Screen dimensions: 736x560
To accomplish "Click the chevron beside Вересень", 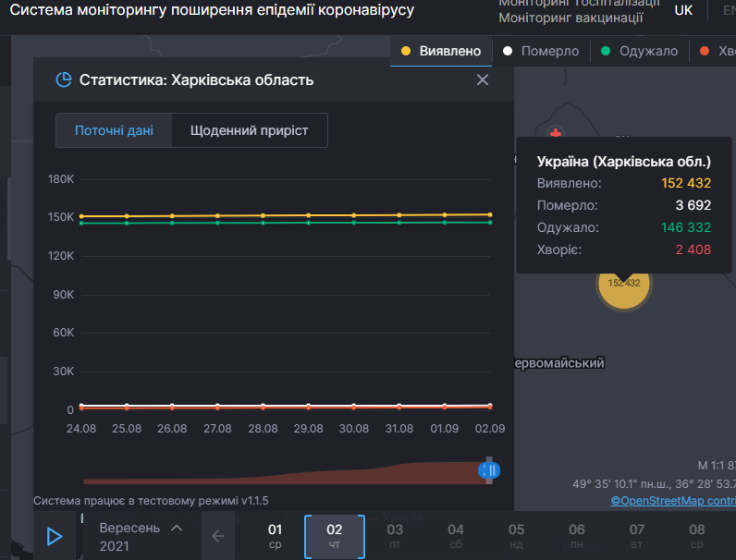I will [177, 528].
